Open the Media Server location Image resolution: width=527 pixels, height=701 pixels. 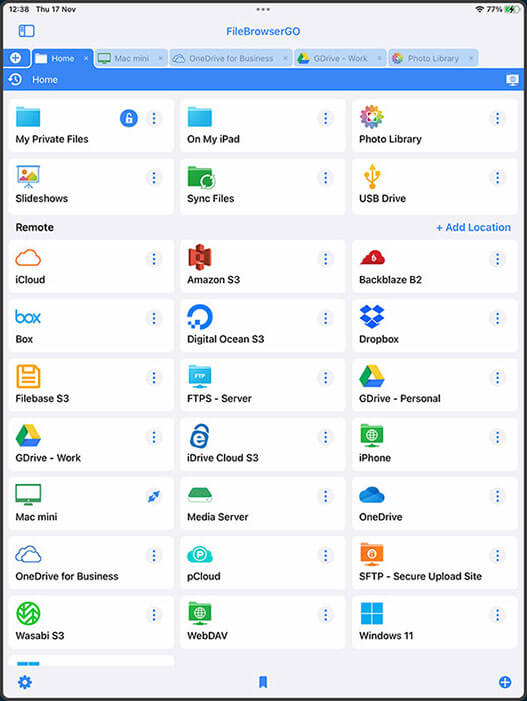coord(262,504)
